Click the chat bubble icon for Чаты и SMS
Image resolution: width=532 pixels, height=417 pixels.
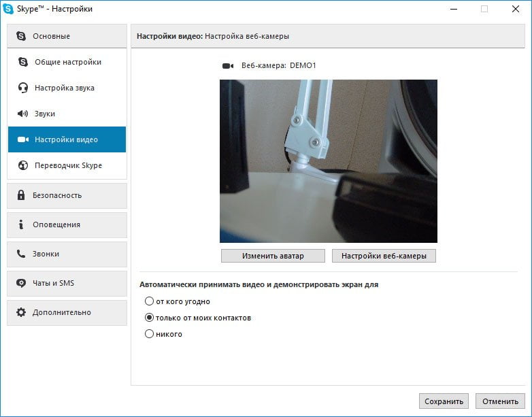point(21,283)
